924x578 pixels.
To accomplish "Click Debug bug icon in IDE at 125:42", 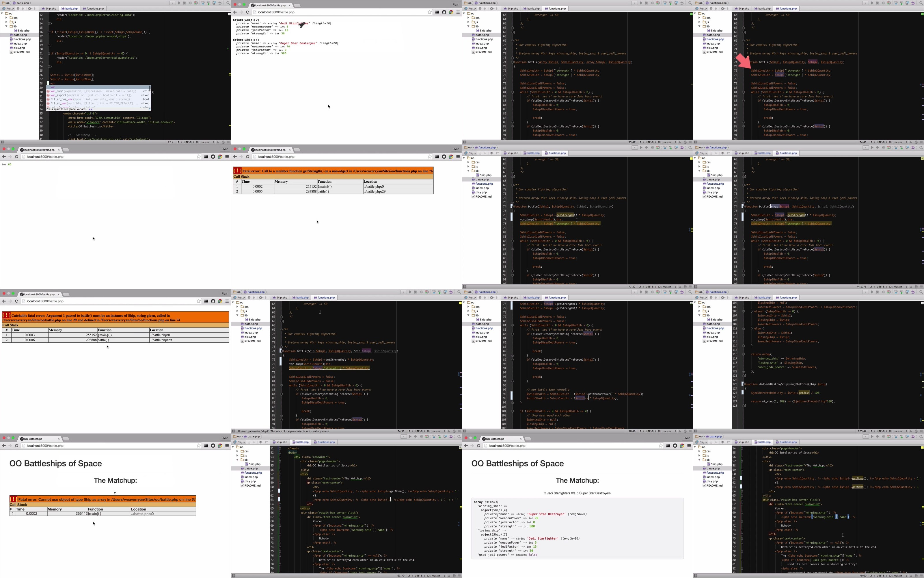I will 878,292.
